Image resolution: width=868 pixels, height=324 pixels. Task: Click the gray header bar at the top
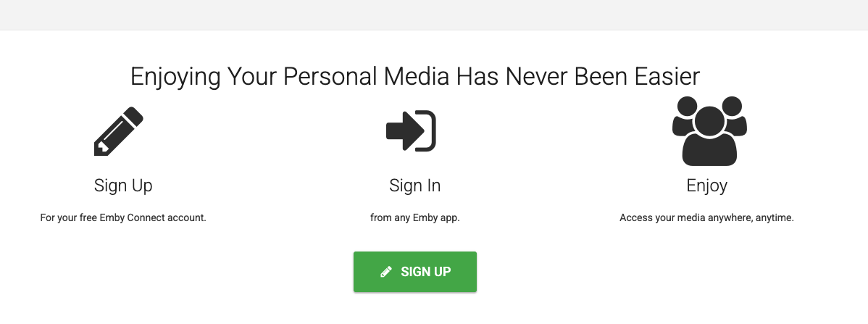pyautogui.click(x=434, y=14)
